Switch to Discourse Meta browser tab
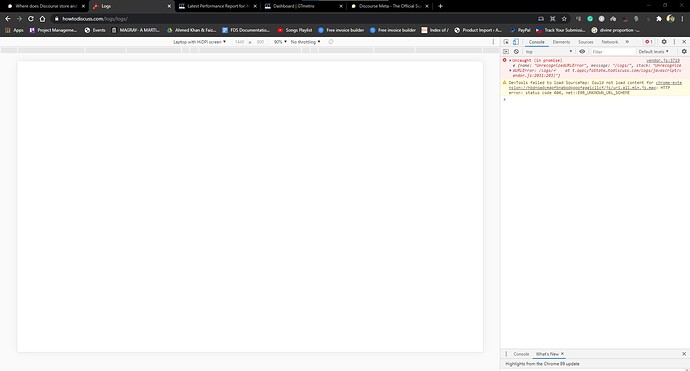 tap(390, 6)
